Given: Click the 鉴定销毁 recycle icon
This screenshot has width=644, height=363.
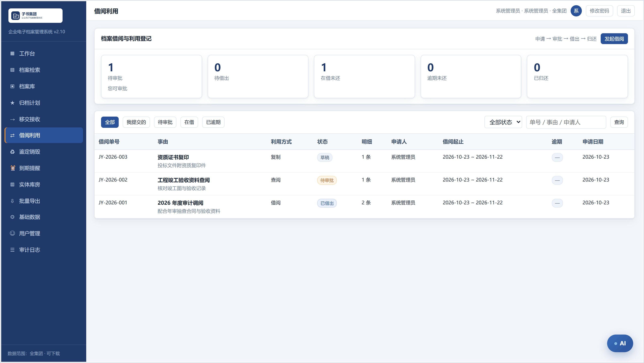Looking at the screenshot, I should click(x=12, y=152).
